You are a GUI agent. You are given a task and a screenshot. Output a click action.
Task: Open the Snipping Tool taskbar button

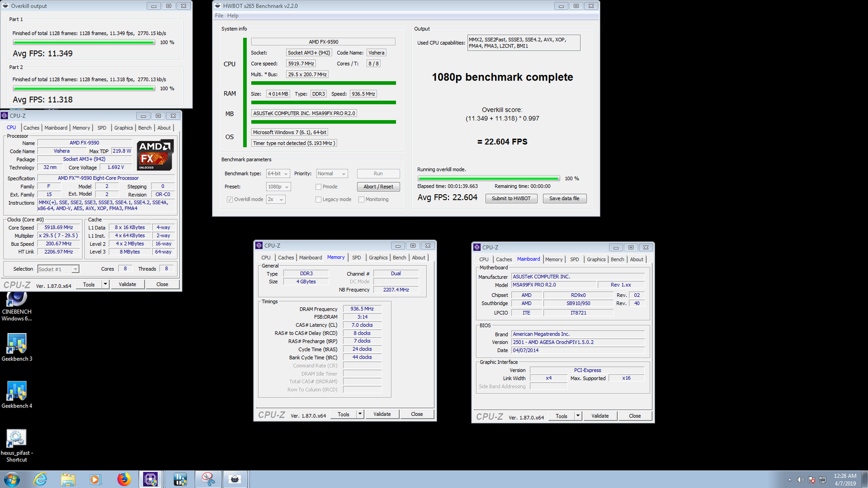[x=208, y=479]
